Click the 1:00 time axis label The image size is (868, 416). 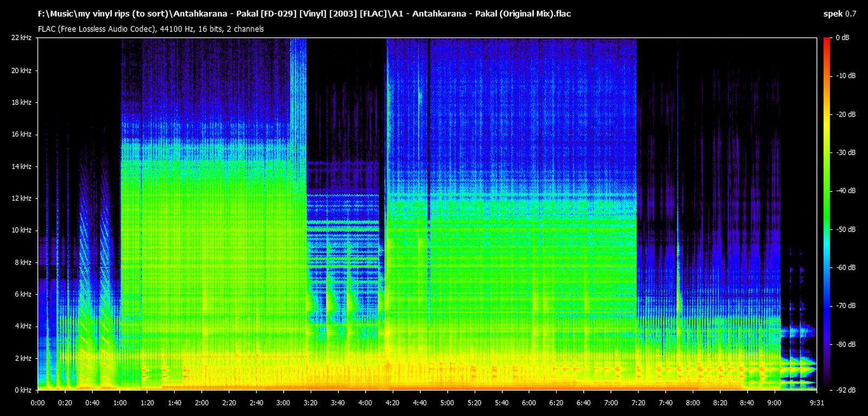pos(120,403)
